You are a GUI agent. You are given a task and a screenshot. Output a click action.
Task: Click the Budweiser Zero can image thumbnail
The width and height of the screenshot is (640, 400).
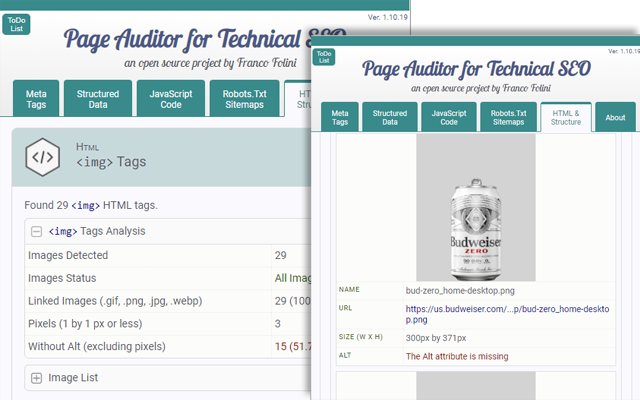click(x=476, y=208)
